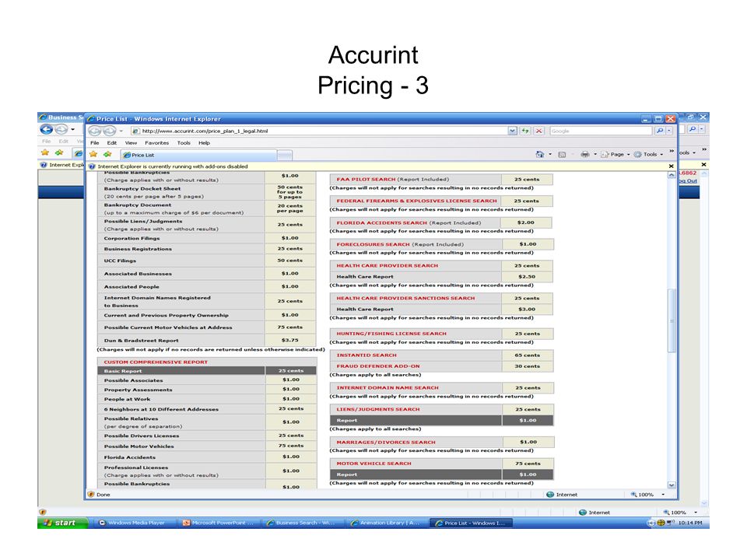Screen dimensions: 747x560
Task: Expand the Home button dropdown arrow
Action: (550, 154)
